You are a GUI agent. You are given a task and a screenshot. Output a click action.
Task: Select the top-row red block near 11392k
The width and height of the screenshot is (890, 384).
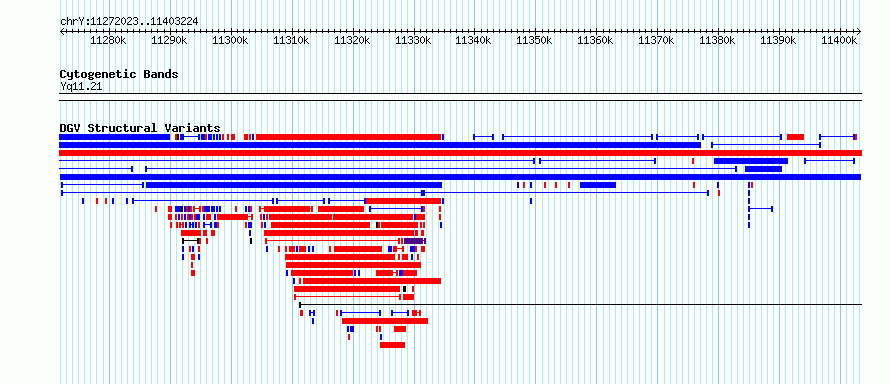pos(795,137)
